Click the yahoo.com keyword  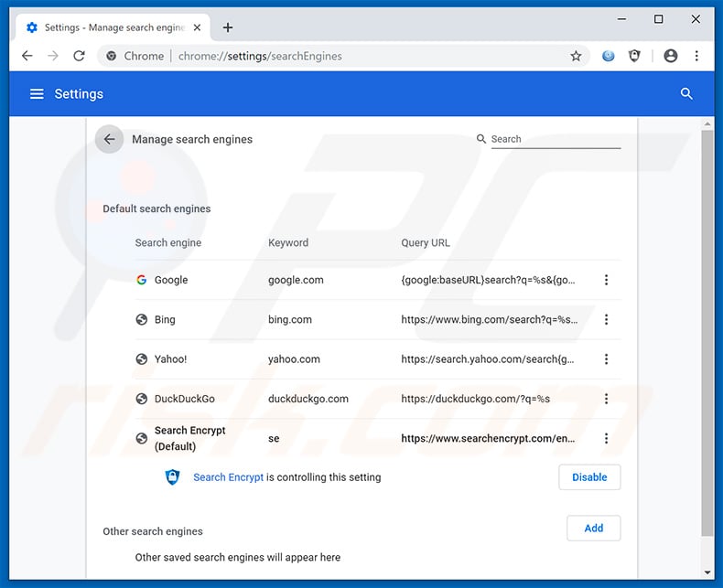tap(294, 359)
